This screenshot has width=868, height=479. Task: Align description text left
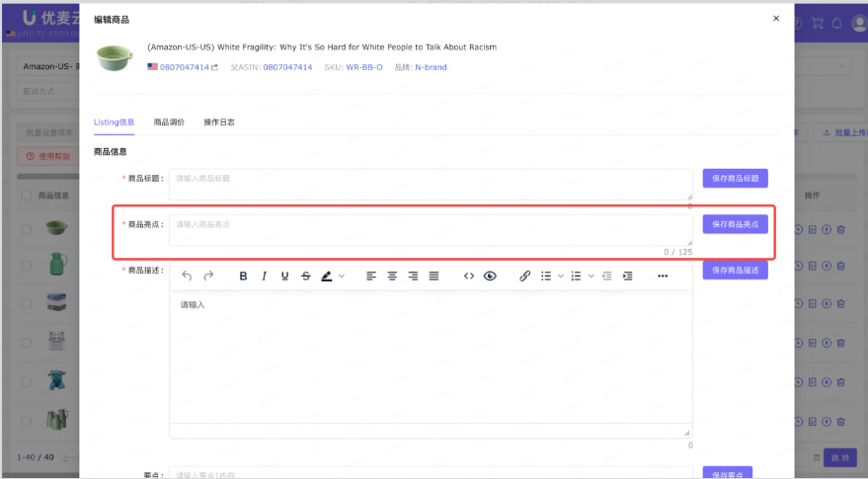[x=371, y=276]
